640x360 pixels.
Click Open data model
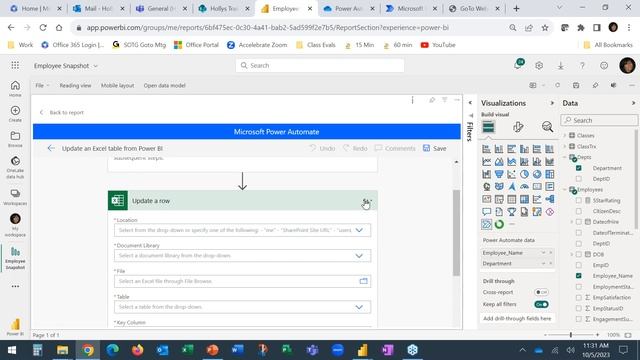coord(164,85)
